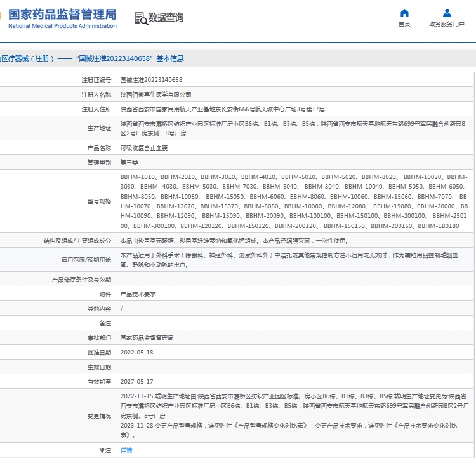This screenshot has height=458, width=476.
Task: Open the 详情 link at bottom
Action: tap(126, 450)
